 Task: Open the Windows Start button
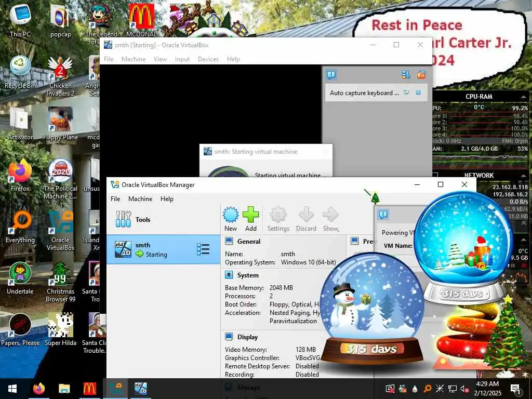[x=12, y=389]
